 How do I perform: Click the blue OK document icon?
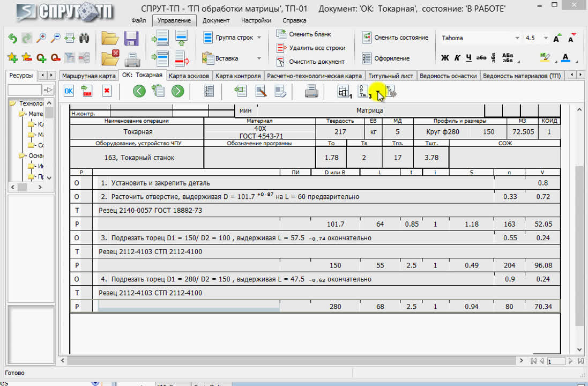(69, 91)
